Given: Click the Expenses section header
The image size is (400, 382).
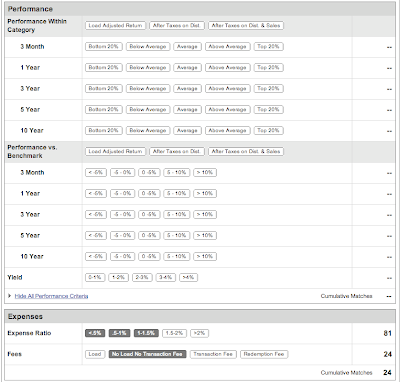Looking at the screenshot, I should [x=200, y=317].
